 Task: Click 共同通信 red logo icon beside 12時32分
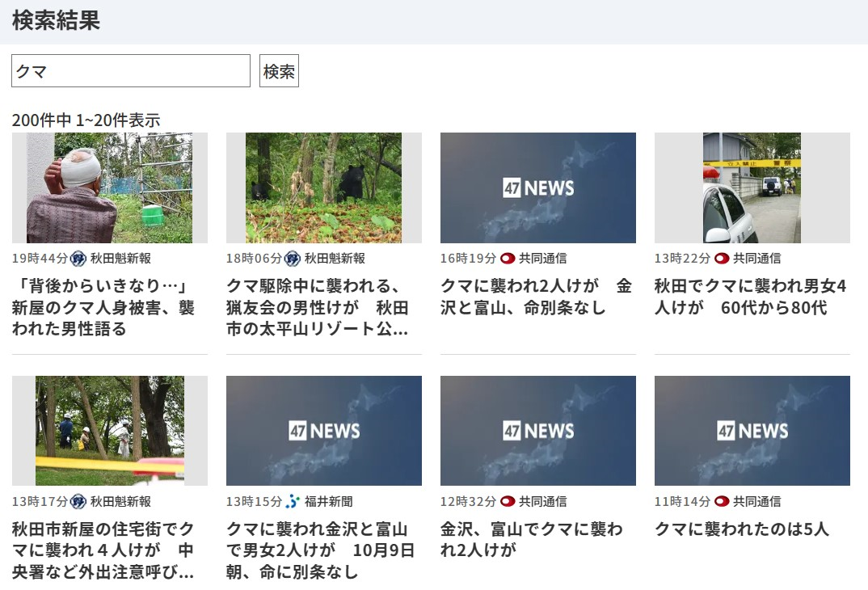(508, 501)
